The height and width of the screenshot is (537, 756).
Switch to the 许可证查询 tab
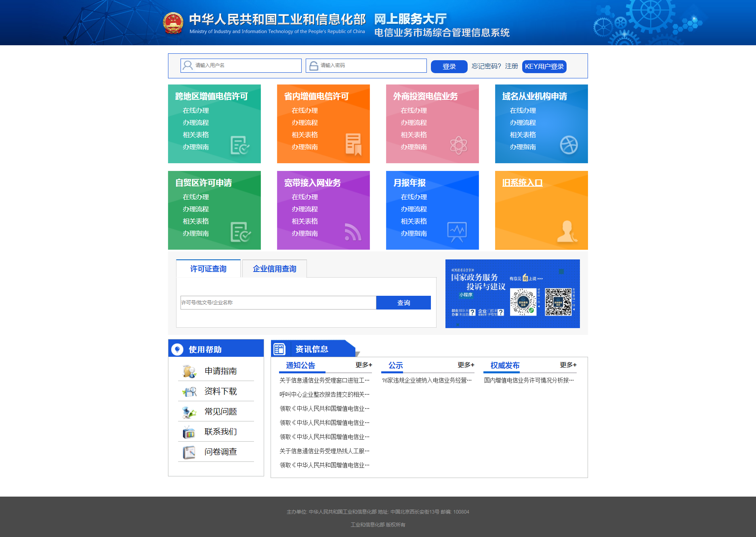pyautogui.click(x=208, y=269)
